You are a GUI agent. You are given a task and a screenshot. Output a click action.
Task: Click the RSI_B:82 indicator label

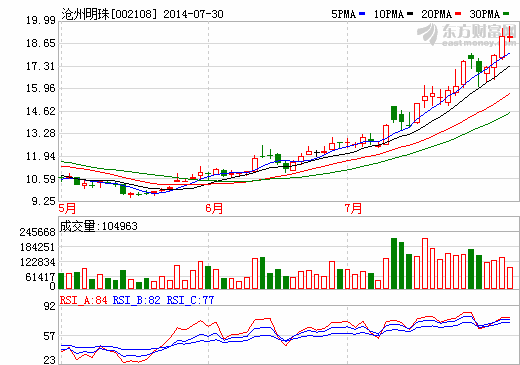pyautogui.click(x=137, y=300)
